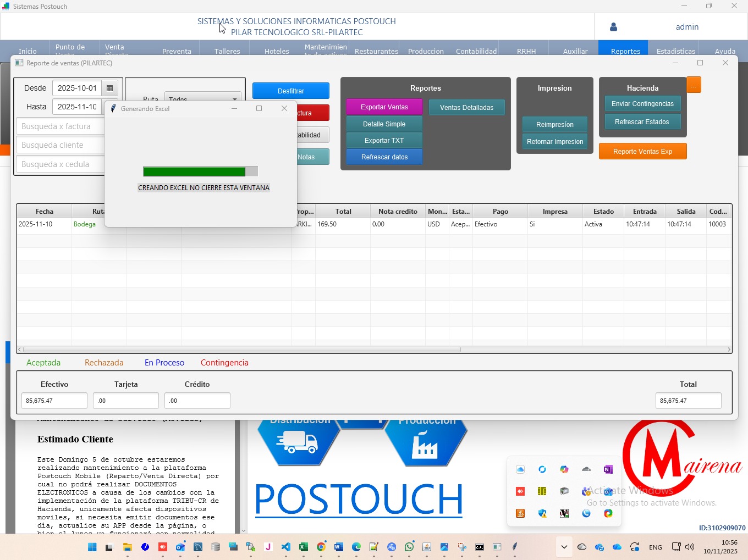Collapse the hidden tray icons chevron
Viewport: 748px width, 560px height.
pyautogui.click(x=564, y=547)
